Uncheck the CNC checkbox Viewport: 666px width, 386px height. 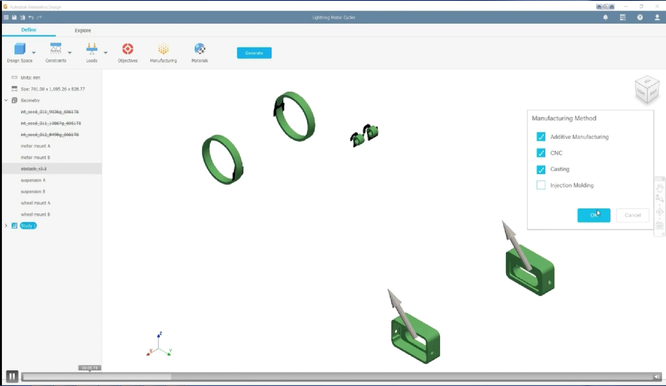click(541, 153)
